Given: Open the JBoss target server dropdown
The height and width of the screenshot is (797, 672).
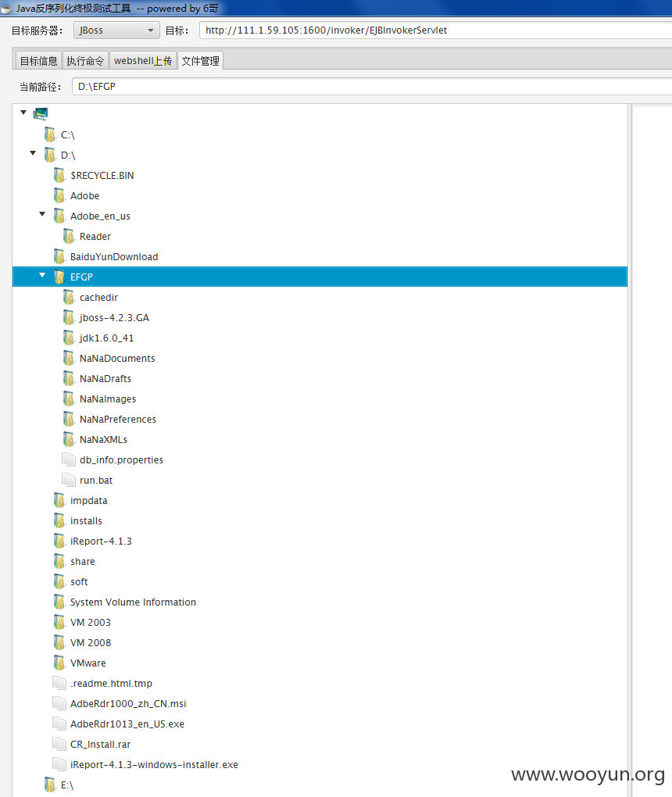Looking at the screenshot, I should point(116,30).
